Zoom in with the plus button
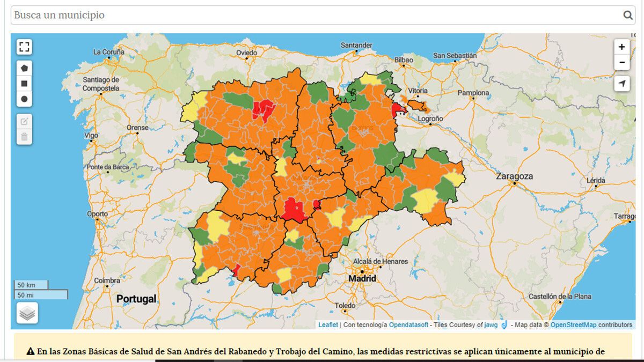This screenshot has height=362, width=644. pyautogui.click(x=621, y=47)
